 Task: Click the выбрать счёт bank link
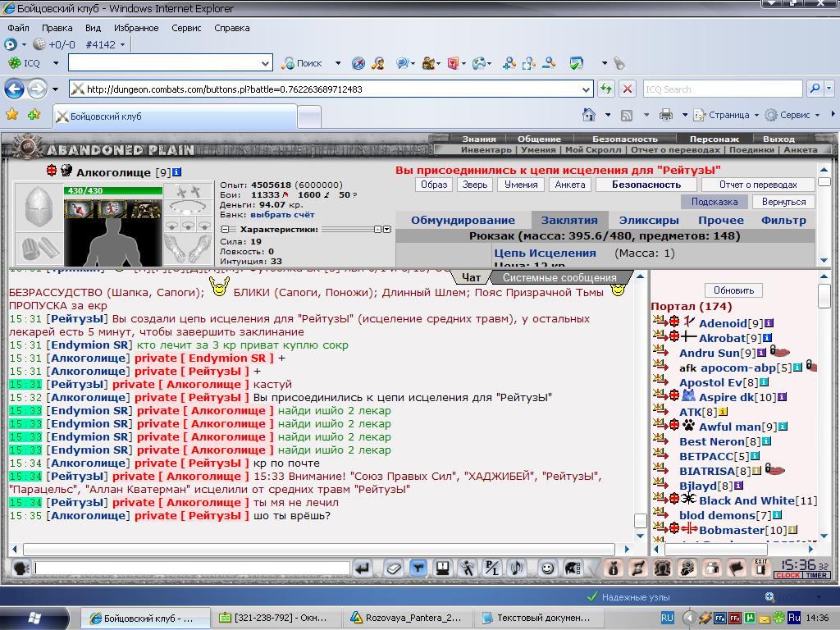282,214
